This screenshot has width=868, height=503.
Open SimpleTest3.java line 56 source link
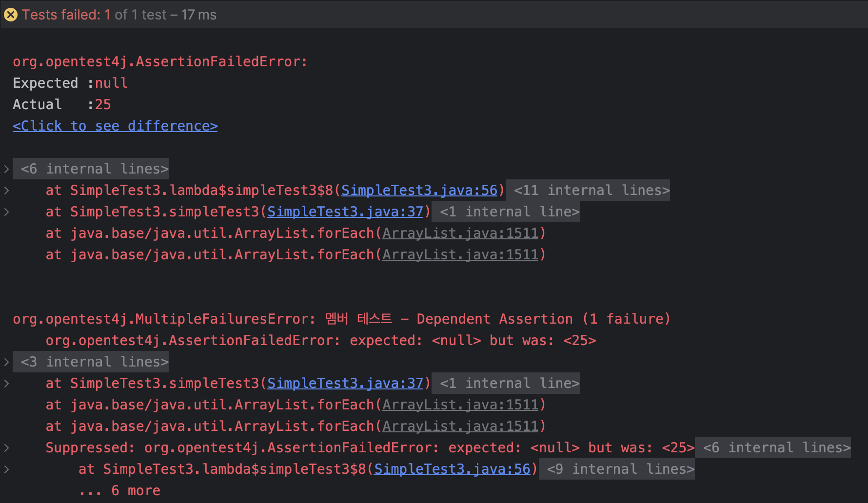(x=419, y=190)
